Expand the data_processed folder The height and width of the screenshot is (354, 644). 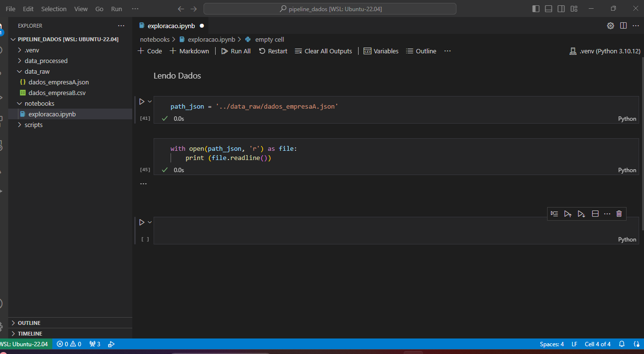coord(70,61)
